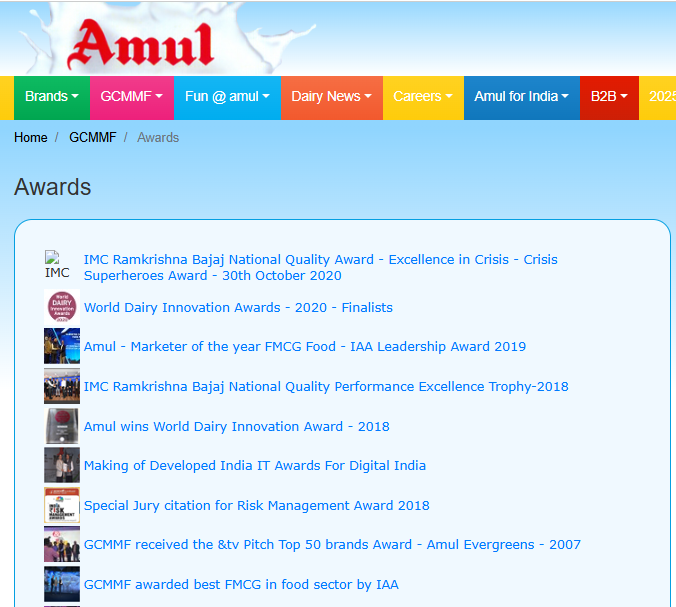The height and width of the screenshot is (607, 676).
Task: Click the World Dairy Innovation Award 2018 thumbnail
Action: pos(61,426)
